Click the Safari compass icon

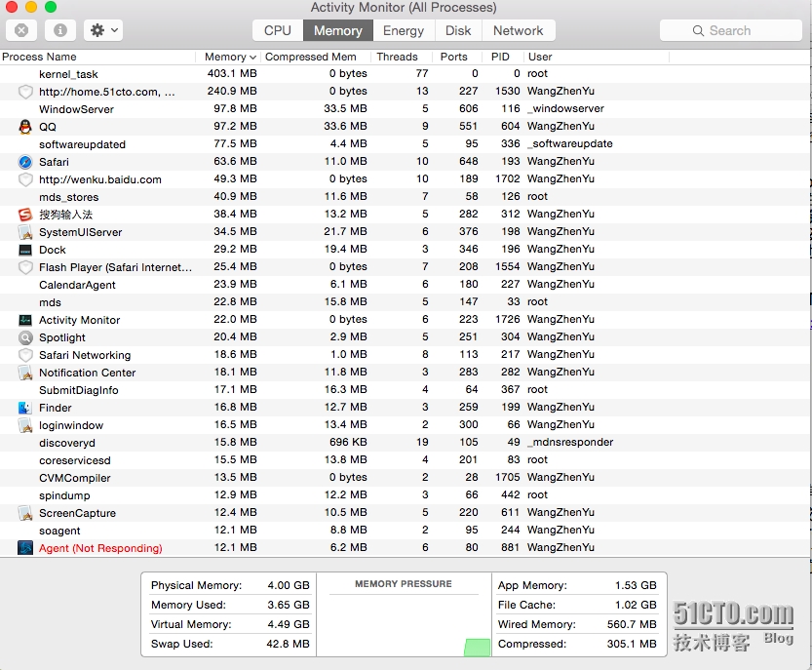pyautogui.click(x=25, y=162)
